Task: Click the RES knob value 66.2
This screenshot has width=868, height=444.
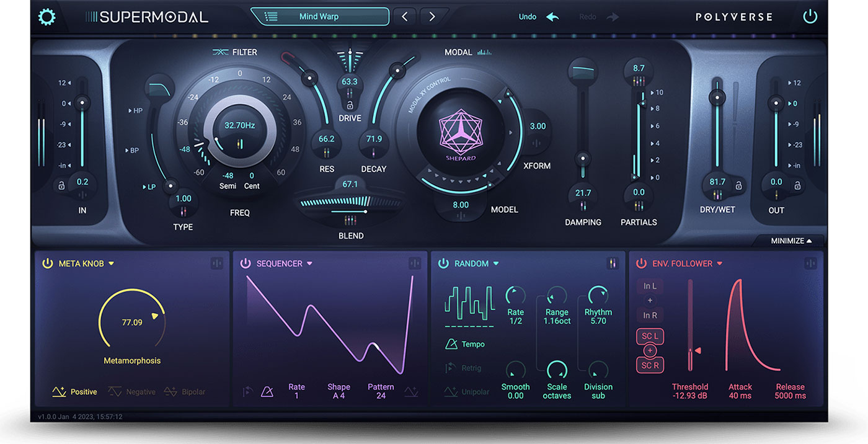Action: click(327, 139)
